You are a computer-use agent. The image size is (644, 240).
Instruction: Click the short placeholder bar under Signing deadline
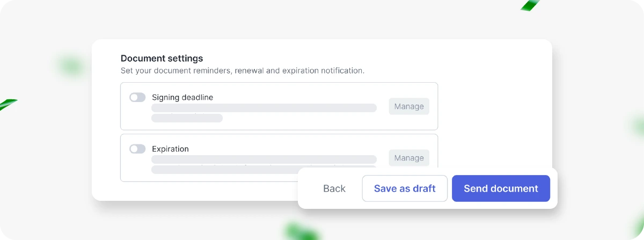187,118
